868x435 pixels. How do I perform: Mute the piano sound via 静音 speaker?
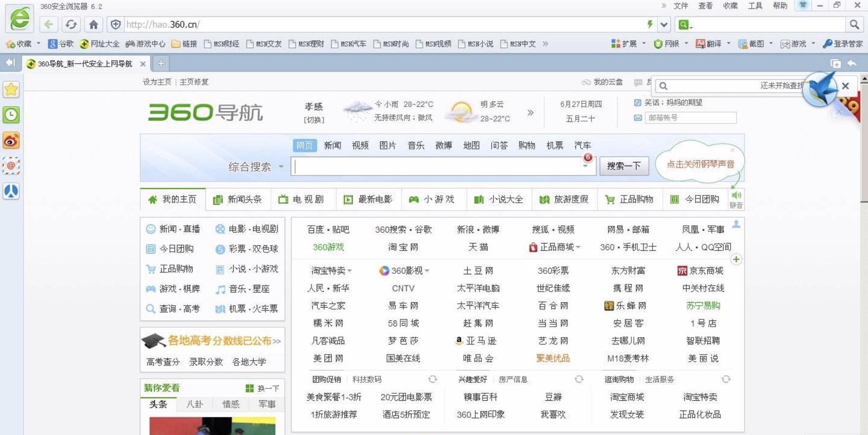coord(736,199)
